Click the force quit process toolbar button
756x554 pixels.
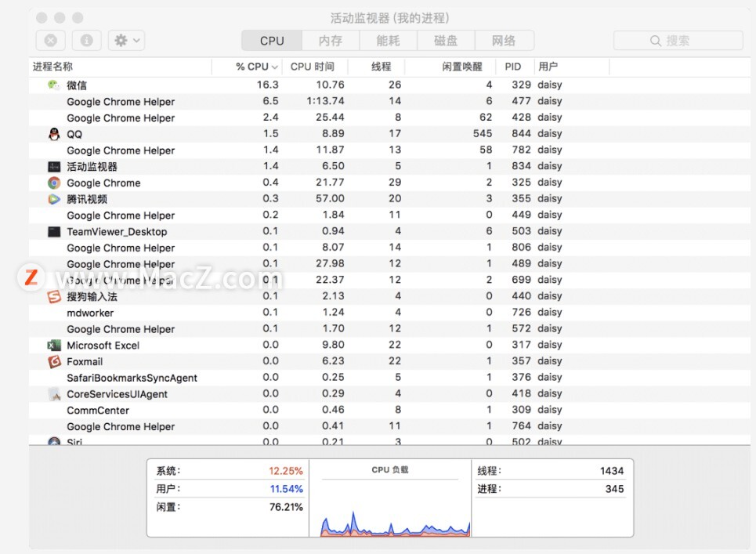coord(51,41)
